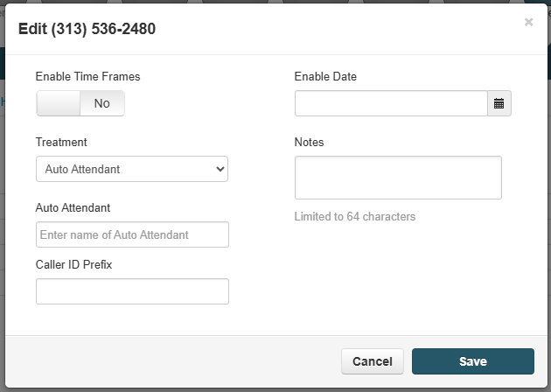Save the phone number changes
Viewport: 551px width, 392px height.
point(473,361)
